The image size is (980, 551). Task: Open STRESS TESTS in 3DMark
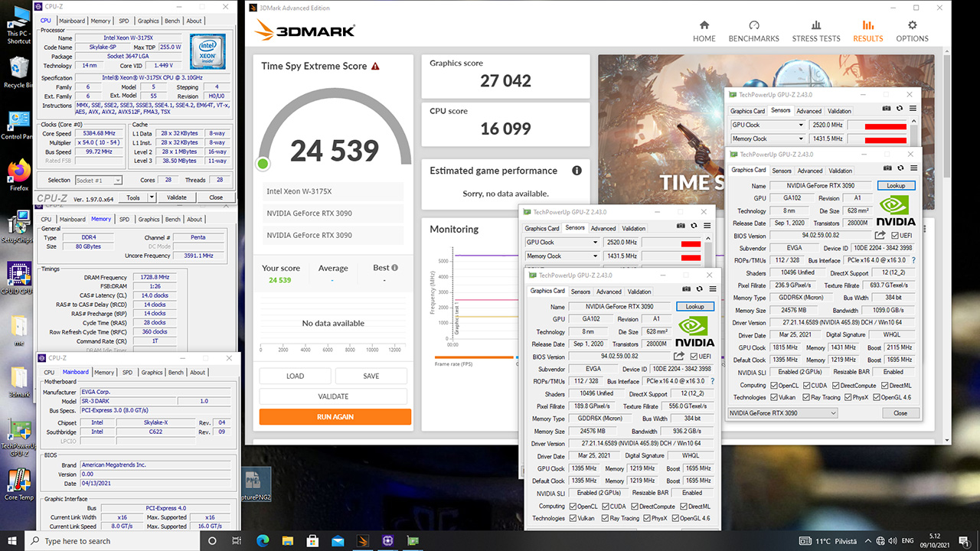[815, 31]
